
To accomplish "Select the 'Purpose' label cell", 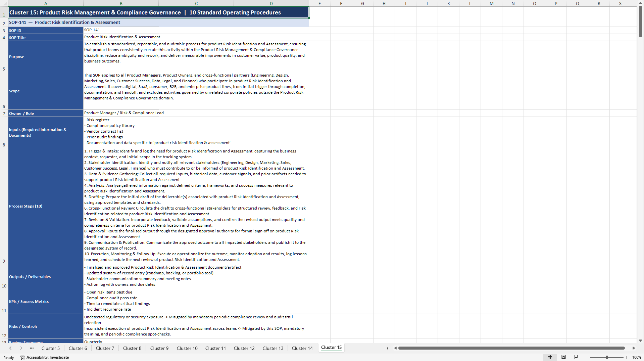I will point(46,57).
